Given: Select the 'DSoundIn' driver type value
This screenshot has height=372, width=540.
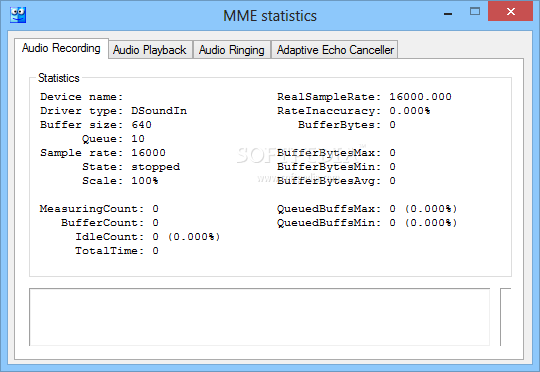Looking at the screenshot, I should point(159,111).
